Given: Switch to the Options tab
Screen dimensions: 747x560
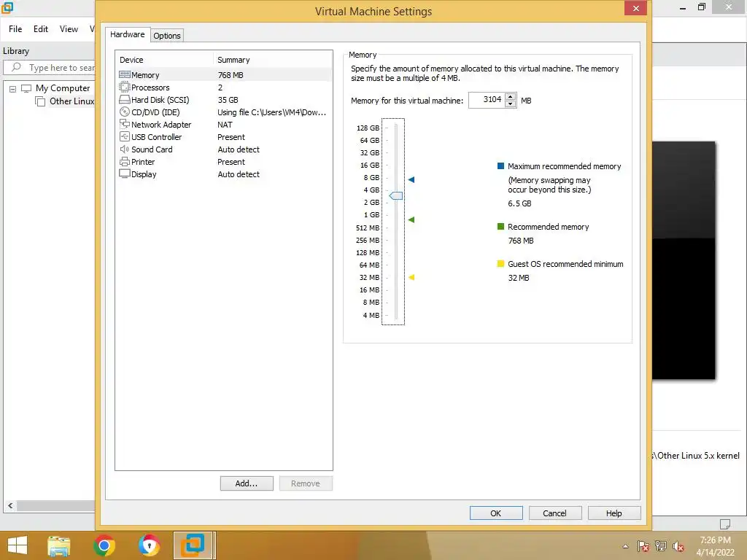Looking at the screenshot, I should pos(167,36).
